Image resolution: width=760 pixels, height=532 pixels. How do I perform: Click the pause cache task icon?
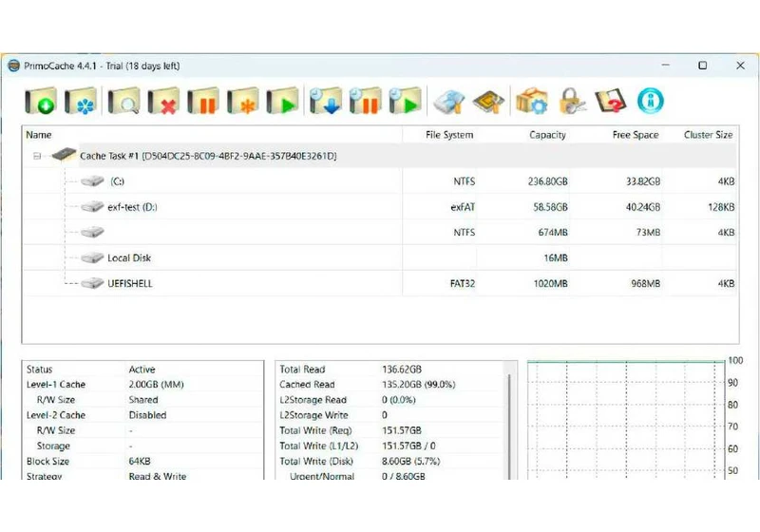[x=203, y=101]
